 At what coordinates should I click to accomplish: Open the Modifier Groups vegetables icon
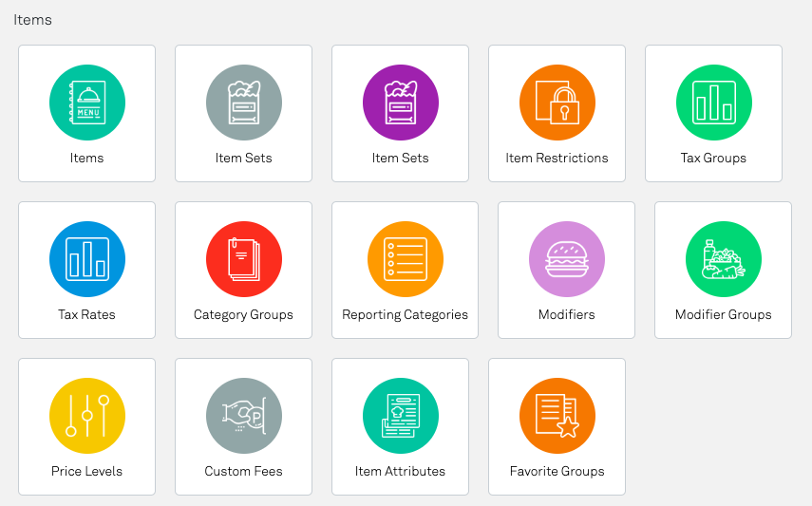pos(724,259)
